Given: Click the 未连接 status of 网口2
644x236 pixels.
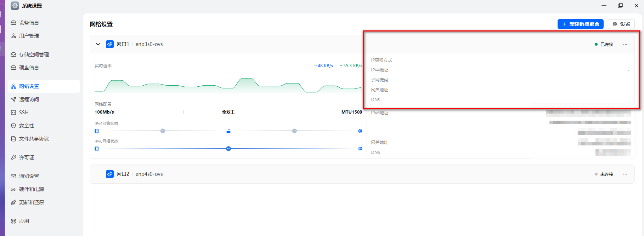Looking at the screenshot, I should 604,174.
